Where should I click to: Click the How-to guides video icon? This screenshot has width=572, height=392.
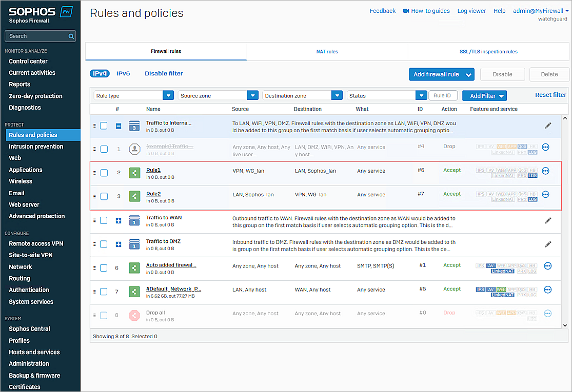pos(405,10)
